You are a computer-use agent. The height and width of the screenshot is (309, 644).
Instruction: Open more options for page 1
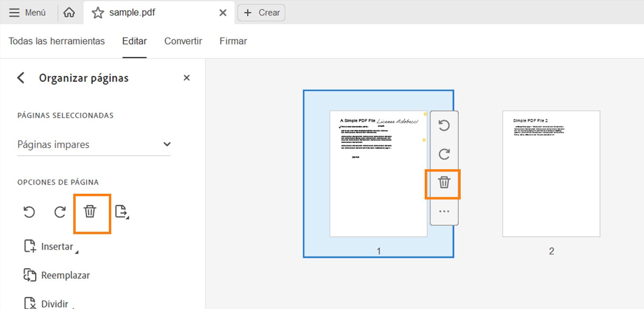444,211
